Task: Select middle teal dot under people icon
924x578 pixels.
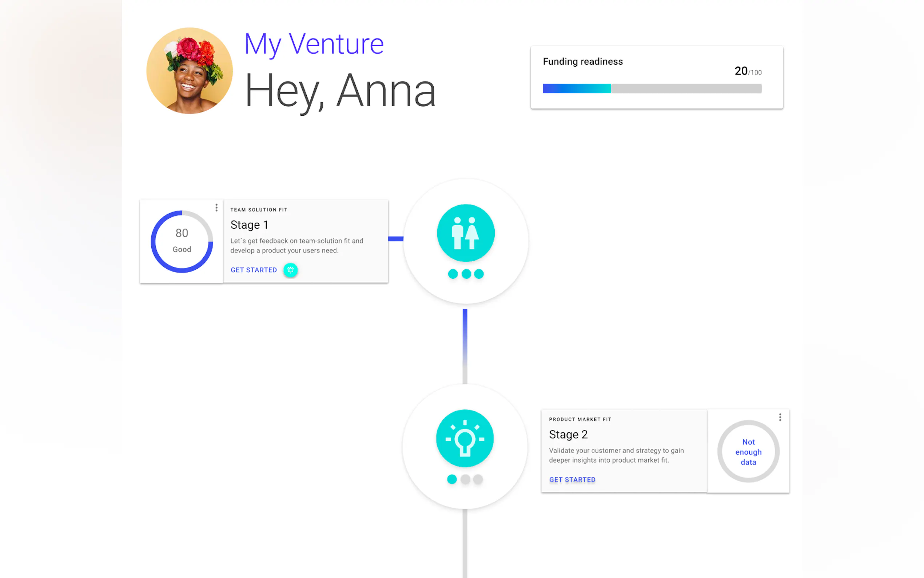Action: pos(466,274)
